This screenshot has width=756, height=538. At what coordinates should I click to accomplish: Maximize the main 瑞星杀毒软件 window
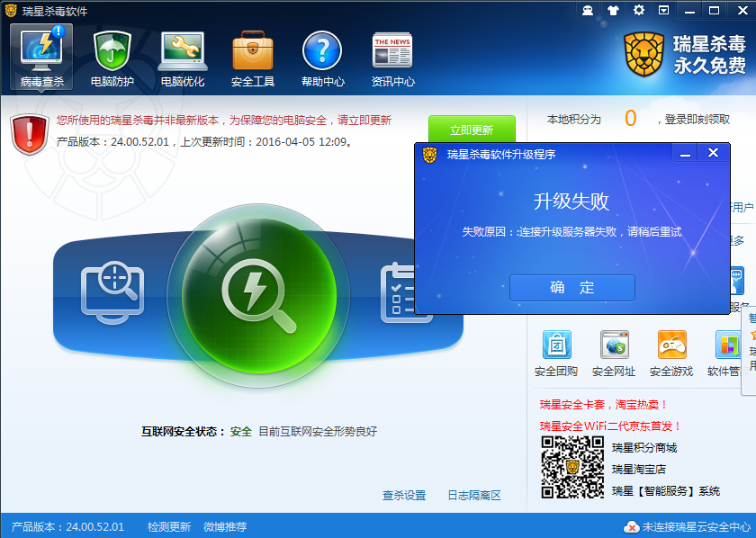pos(715,11)
